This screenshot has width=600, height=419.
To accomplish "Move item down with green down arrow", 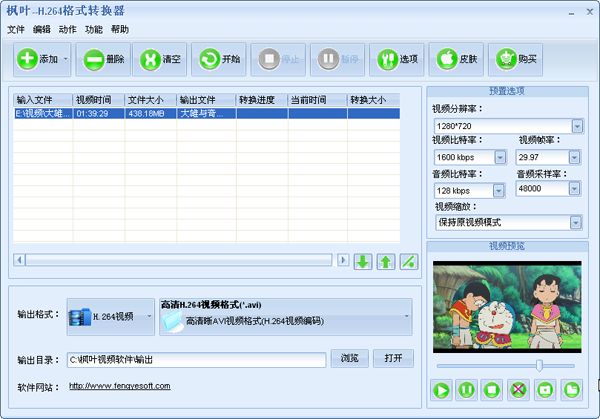I will click(363, 262).
